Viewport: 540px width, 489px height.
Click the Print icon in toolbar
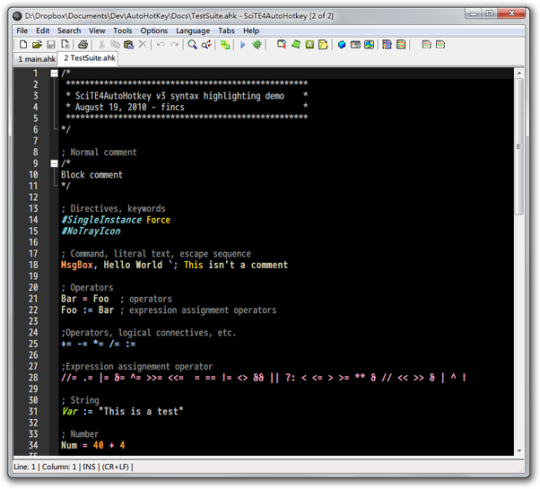[83, 44]
